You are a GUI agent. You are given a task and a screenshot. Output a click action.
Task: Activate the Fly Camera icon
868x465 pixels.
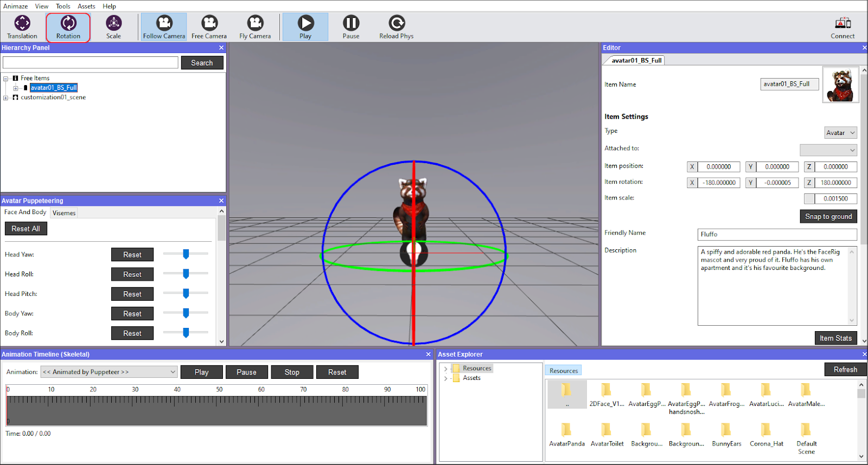coord(255,27)
